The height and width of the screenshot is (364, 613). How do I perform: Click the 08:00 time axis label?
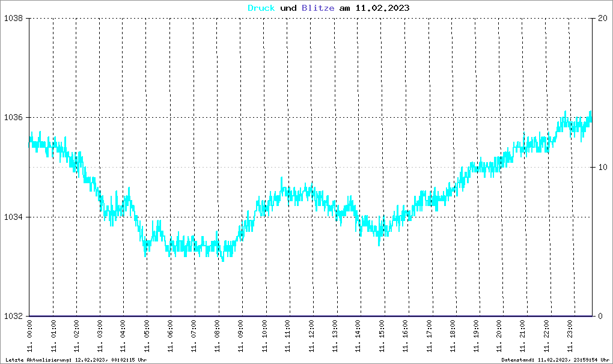(217, 336)
